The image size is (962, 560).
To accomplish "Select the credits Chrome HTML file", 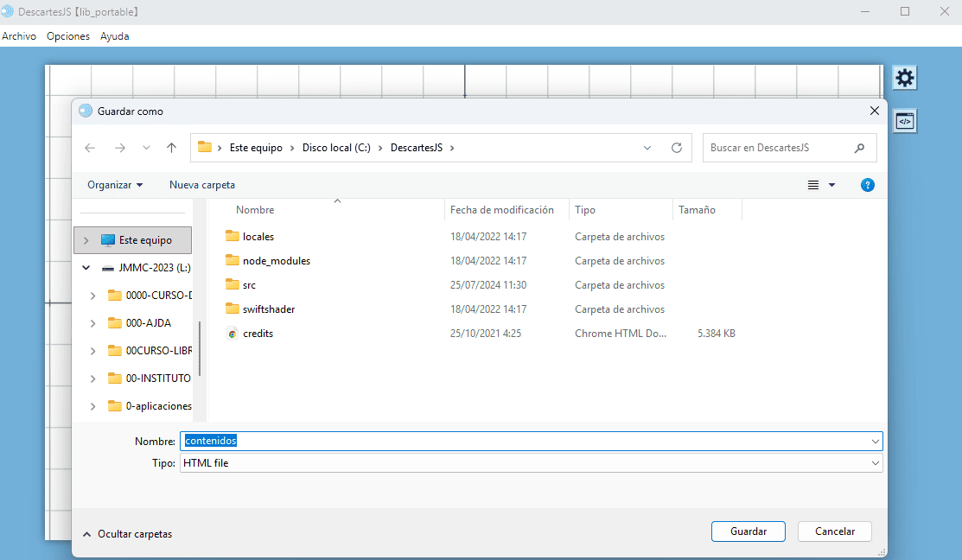I will 258,334.
